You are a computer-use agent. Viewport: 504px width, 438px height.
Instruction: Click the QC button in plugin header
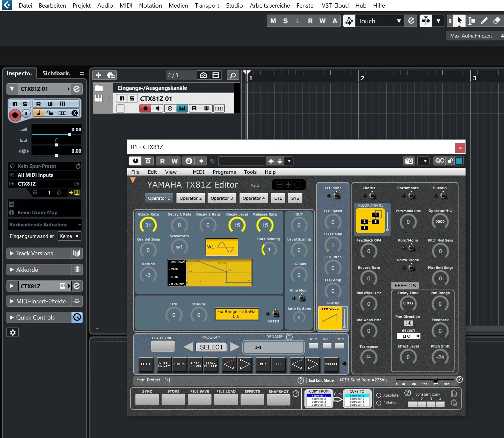point(440,161)
